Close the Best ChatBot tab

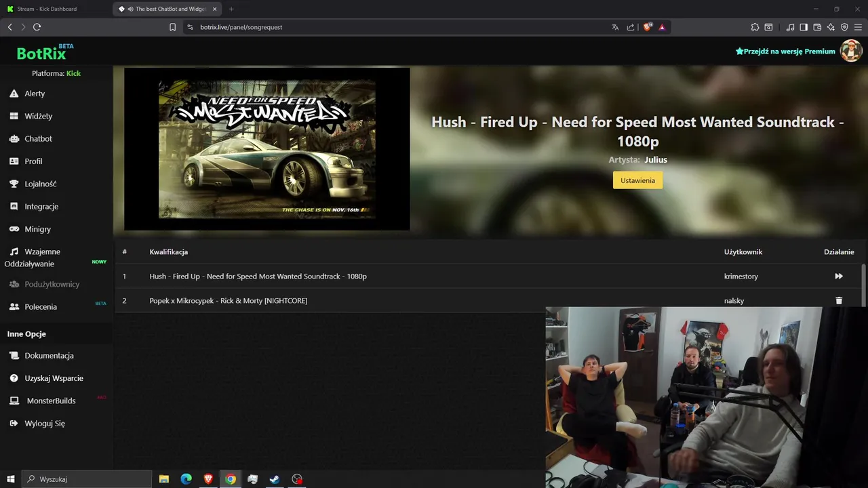(x=214, y=9)
